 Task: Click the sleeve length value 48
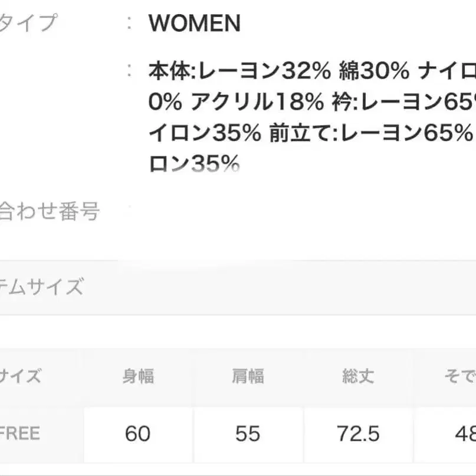pos(465,434)
